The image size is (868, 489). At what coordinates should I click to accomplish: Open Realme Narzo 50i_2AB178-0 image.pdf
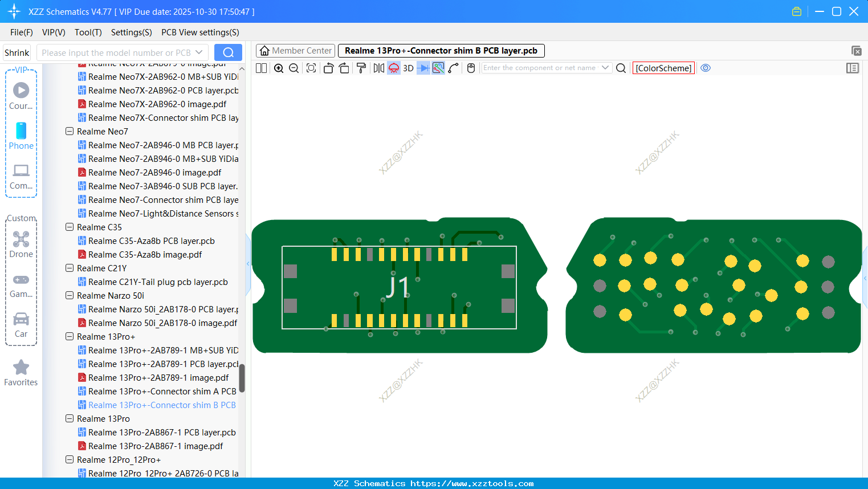coord(162,323)
